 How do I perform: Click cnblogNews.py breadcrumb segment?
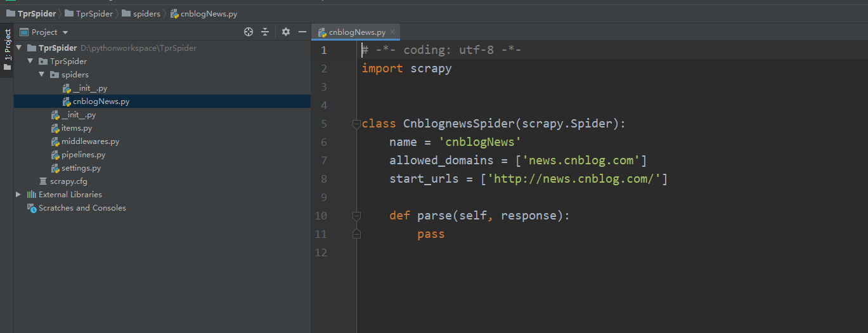(x=204, y=13)
